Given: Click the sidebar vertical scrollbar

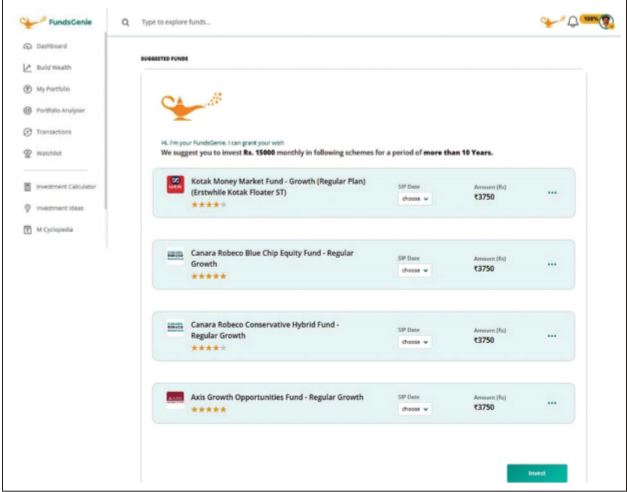Looking at the screenshot, I should coord(106,120).
